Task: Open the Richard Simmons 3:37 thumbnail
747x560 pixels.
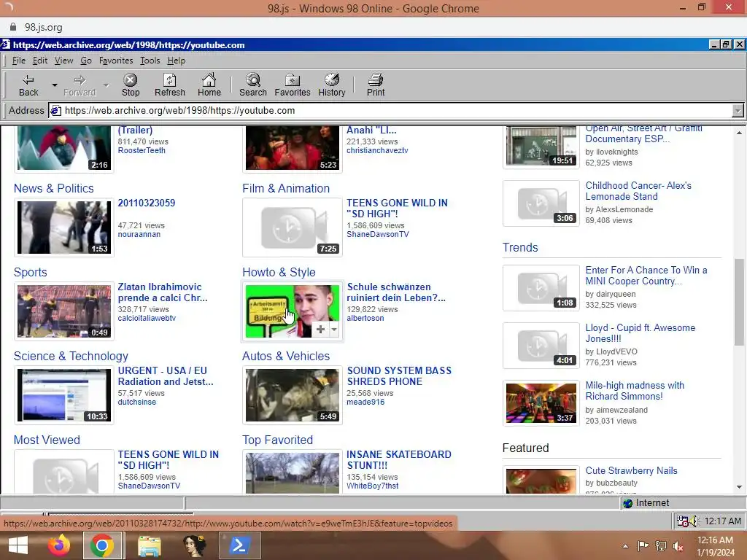Action: click(541, 403)
